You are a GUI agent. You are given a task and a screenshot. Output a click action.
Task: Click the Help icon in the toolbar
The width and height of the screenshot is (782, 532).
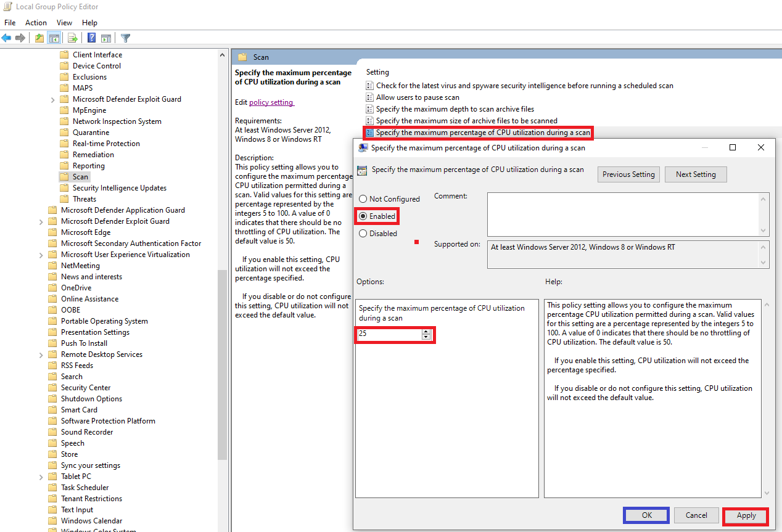91,38
